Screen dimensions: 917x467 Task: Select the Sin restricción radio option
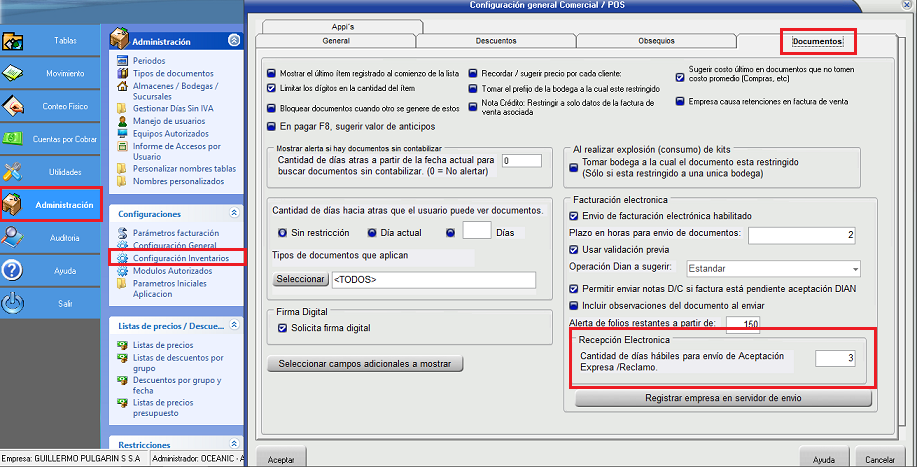[x=282, y=232]
